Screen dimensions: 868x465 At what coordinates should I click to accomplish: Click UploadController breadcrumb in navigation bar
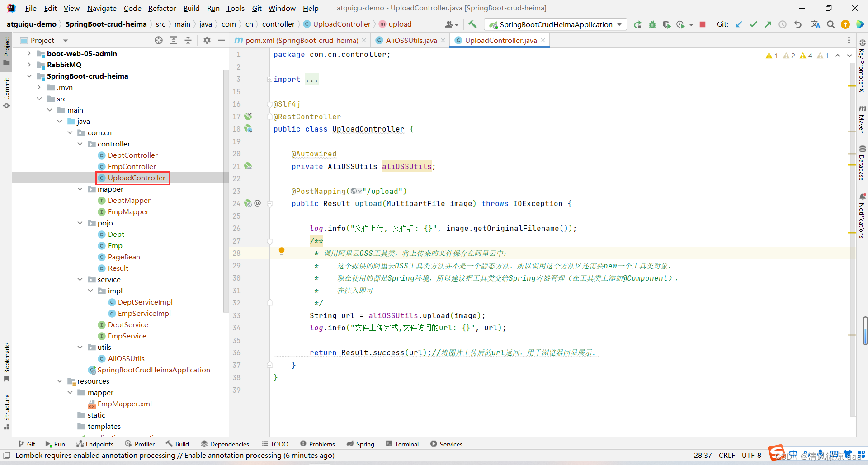tap(342, 24)
